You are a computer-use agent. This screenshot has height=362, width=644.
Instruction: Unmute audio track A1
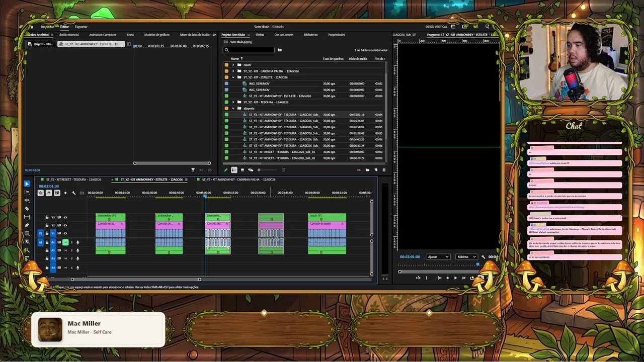(x=65, y=242)
